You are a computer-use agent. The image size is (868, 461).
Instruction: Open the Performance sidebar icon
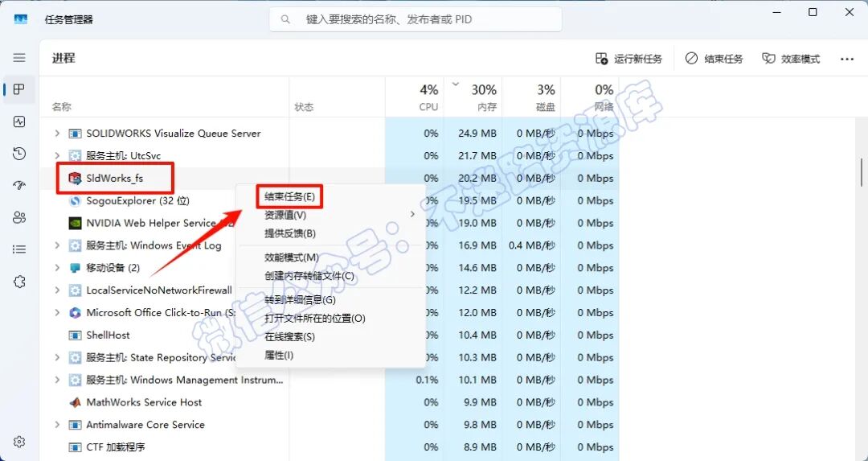point(19,122)
